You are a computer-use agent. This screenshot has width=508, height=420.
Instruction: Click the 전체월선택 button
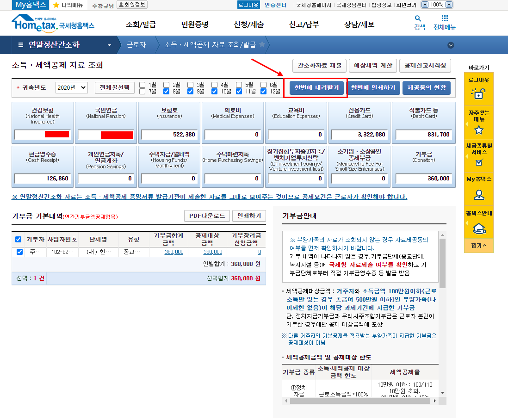115,88
